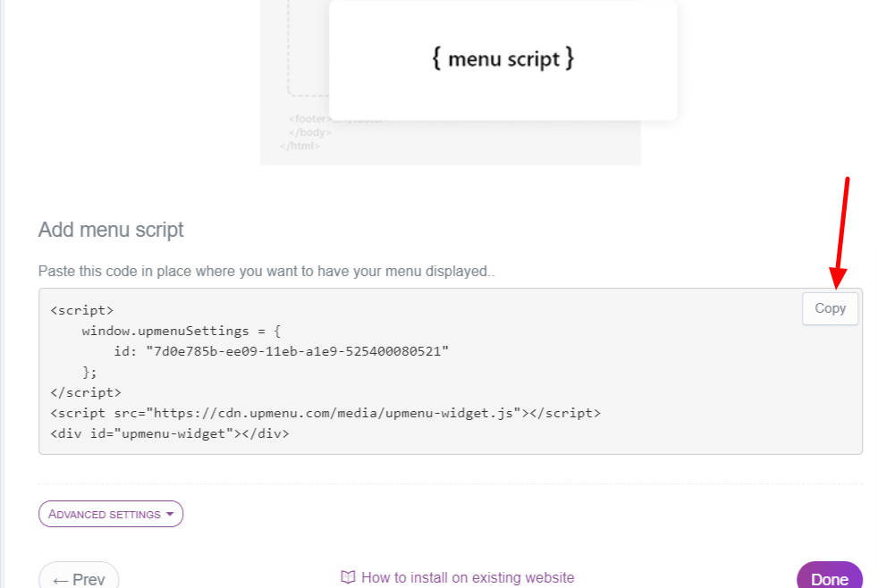Image resolution: width=878 pixels, height=588 pixels.
Task: Click the div id upmenu-widget line
Action: click(170, 433)
